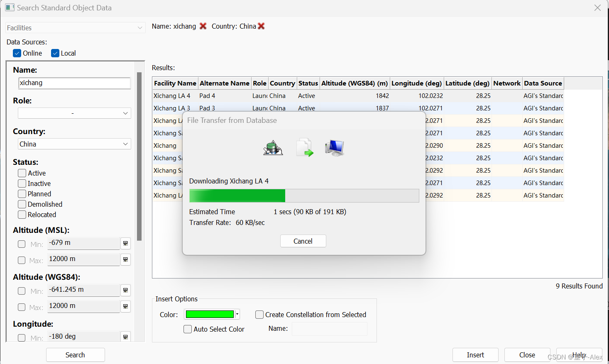This screenshot has width=609, height=364.
Task: Sort by Data Source column header
Action: click(x=543, y=83)
